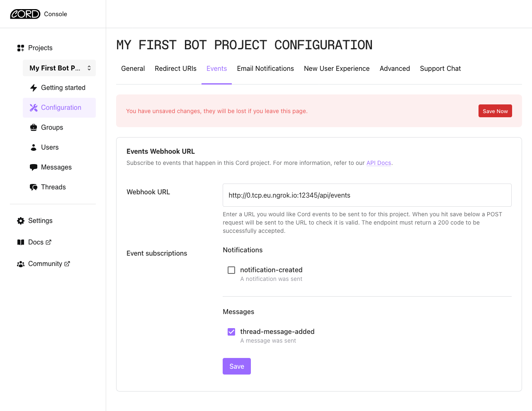Image resolution: width=532 pixels, height=411 pixels.
Task: Click the Threads chat bubbles icon
Action: click(34, 187)
